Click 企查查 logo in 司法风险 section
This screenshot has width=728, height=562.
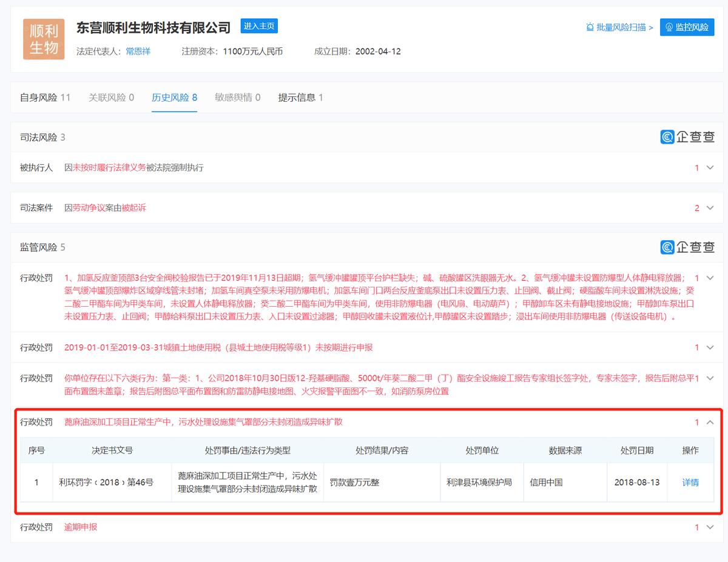pyautogui.click(x=687, y=137)
